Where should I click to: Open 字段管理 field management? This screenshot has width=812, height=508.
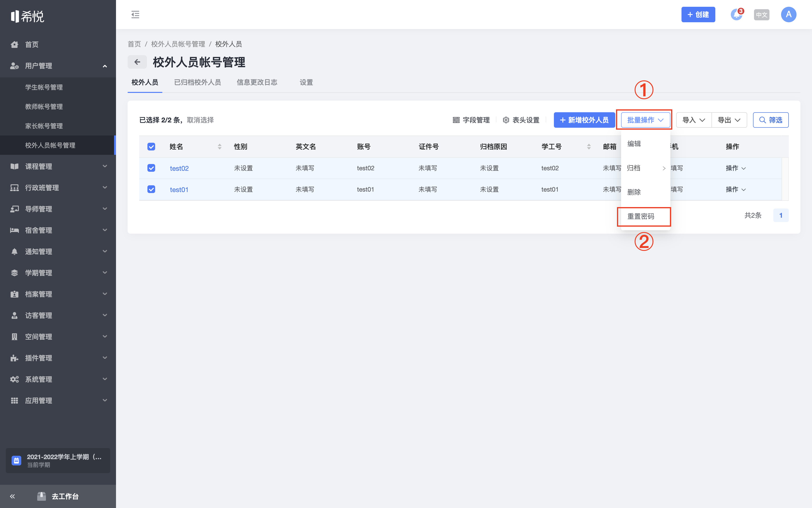[471, 120]
